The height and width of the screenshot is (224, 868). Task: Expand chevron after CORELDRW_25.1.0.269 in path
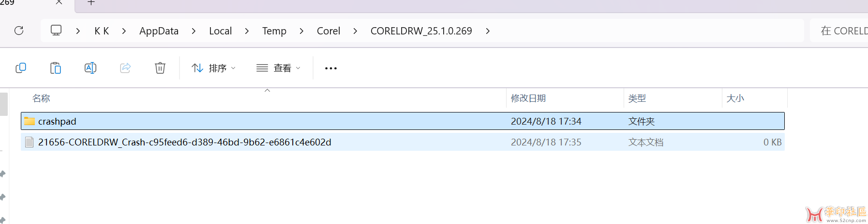tap(488, 31)
